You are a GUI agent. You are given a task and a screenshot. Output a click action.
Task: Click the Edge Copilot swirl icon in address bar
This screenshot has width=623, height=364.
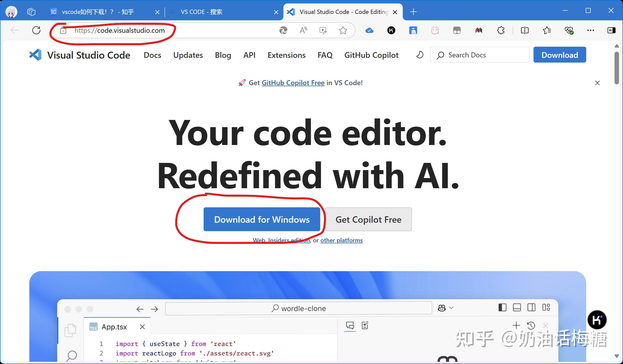(283, 30)
